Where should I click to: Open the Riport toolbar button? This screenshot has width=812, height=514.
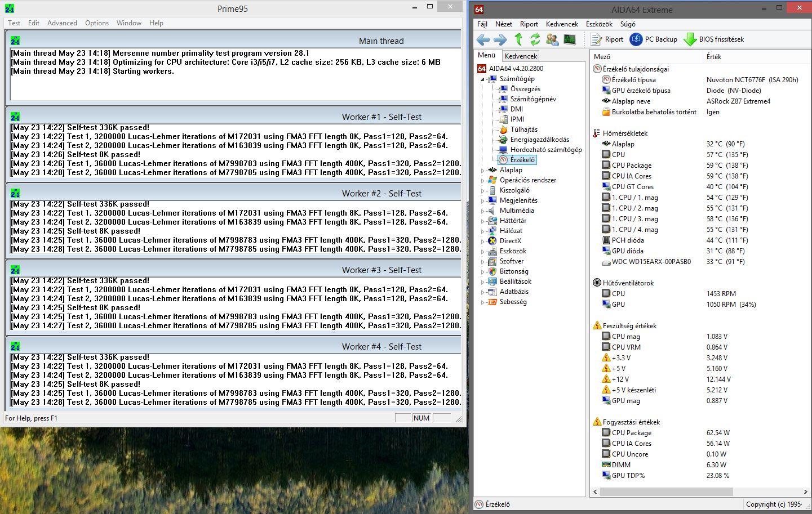pos(607,39)
